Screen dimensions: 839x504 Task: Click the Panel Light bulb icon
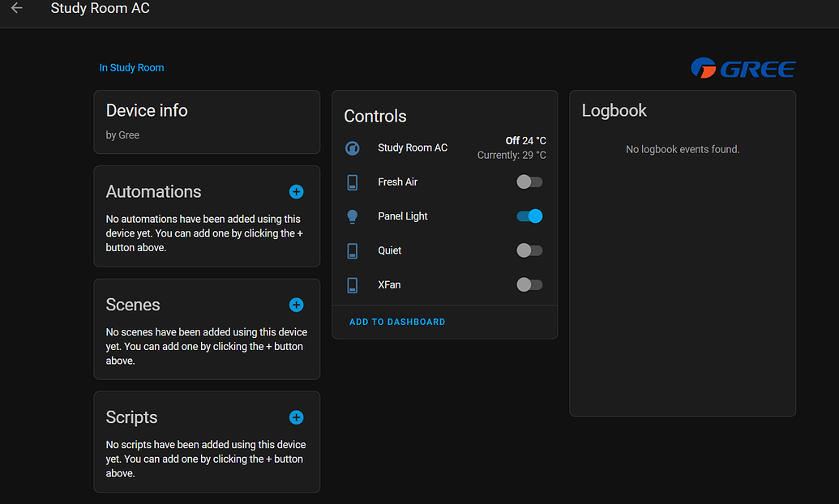[353, 216]
